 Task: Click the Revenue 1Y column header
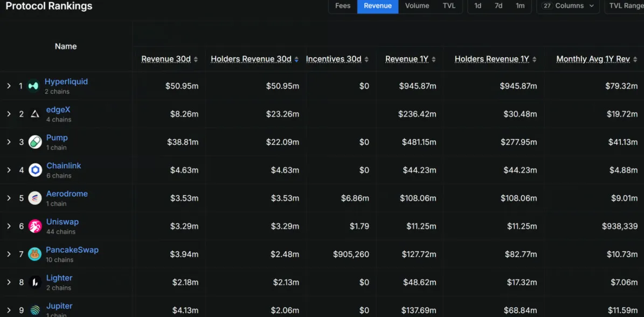point(406,59)
